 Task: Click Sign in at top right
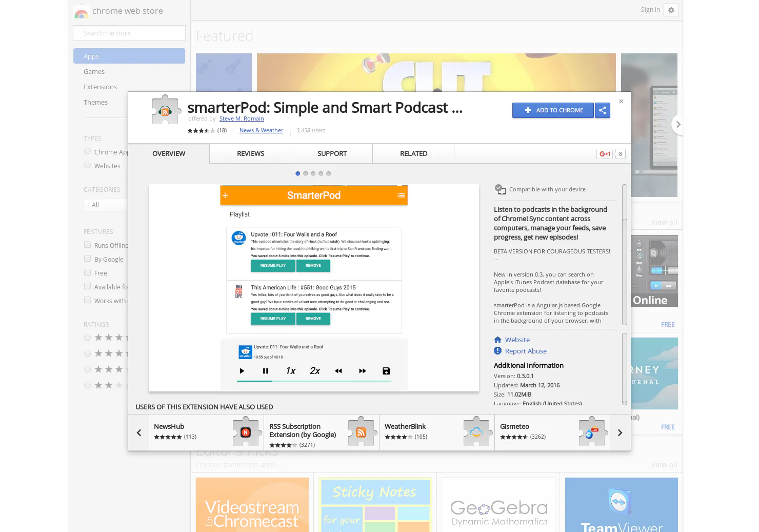pos(650,10)
